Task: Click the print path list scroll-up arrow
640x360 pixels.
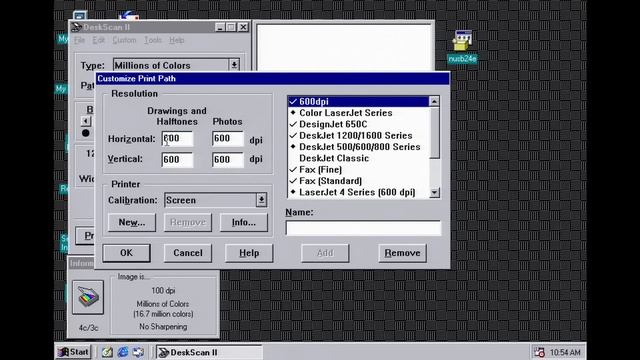Action: tap(434, 101)
